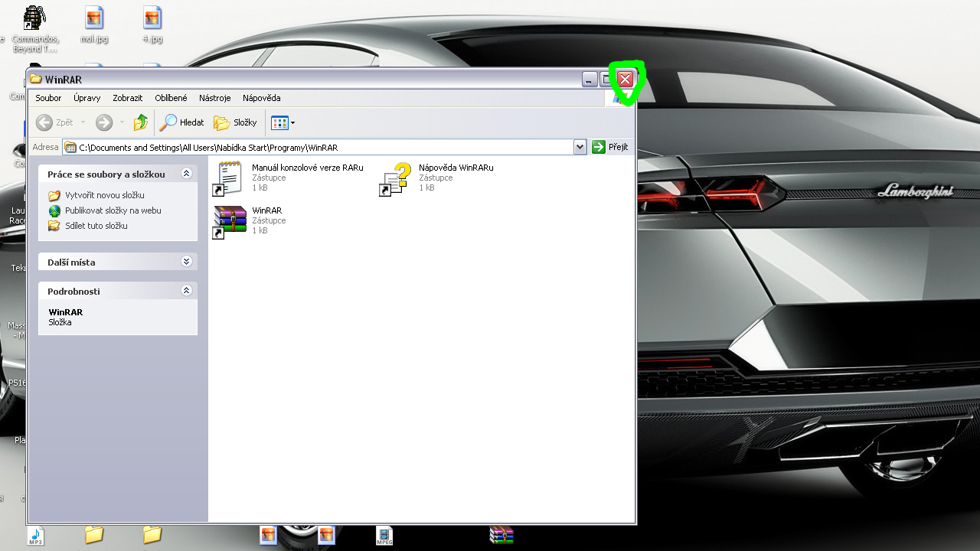Open the Nástroje menu
The image size is (980, 551).
pos(214,98)
